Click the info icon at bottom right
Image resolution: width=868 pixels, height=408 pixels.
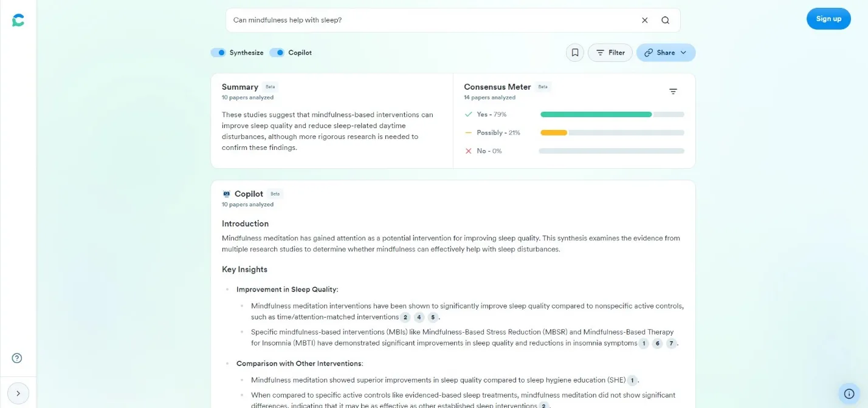click(849, 393)
